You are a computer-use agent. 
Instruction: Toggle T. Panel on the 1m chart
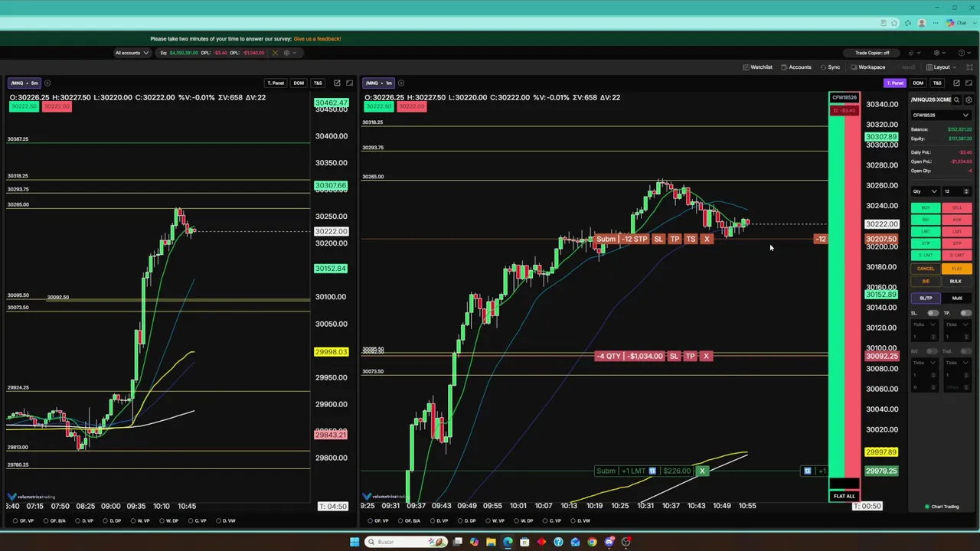(x=894, y=83)
